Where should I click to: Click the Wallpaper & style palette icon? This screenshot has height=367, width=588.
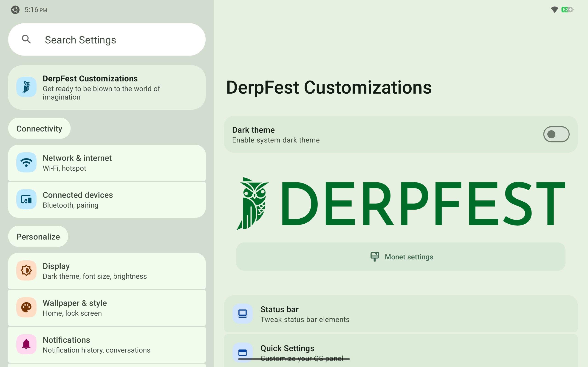pos(26,307)
